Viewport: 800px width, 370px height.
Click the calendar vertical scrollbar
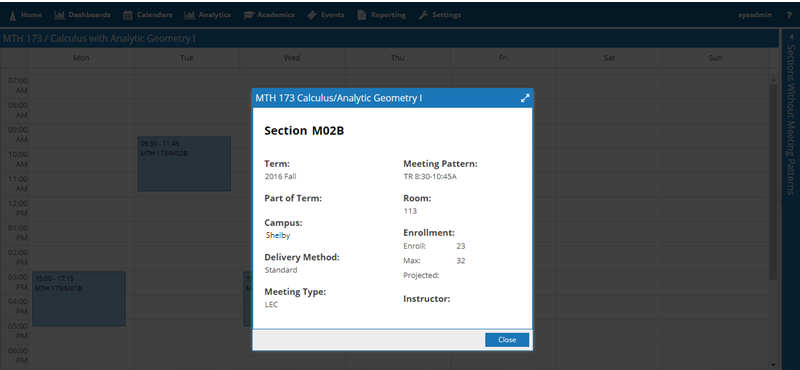[x=773, y=182]
